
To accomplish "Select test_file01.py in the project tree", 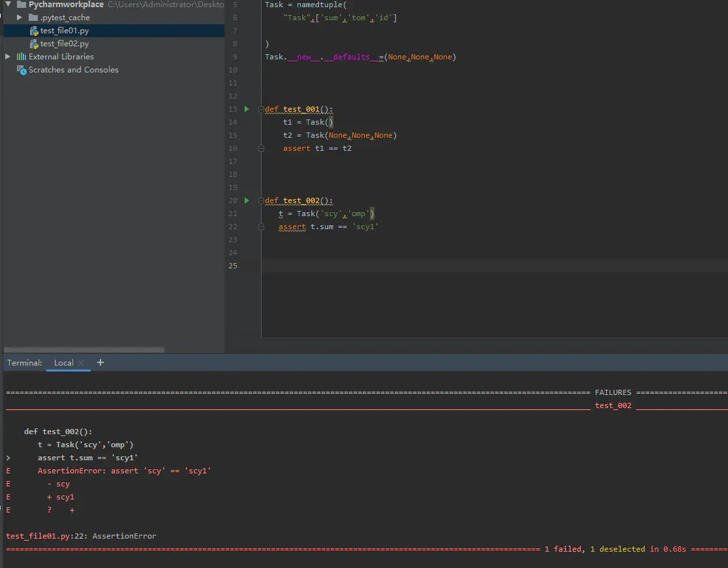I will tap(114, 31).
